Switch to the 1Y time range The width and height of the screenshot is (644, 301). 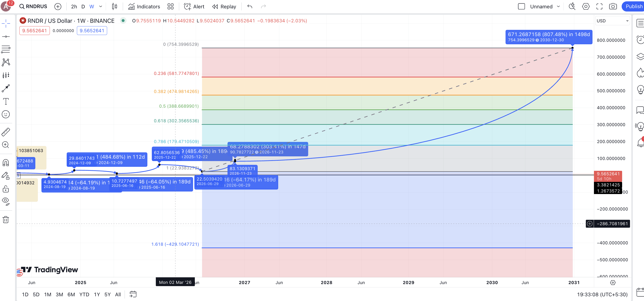[x=97, y=294]
